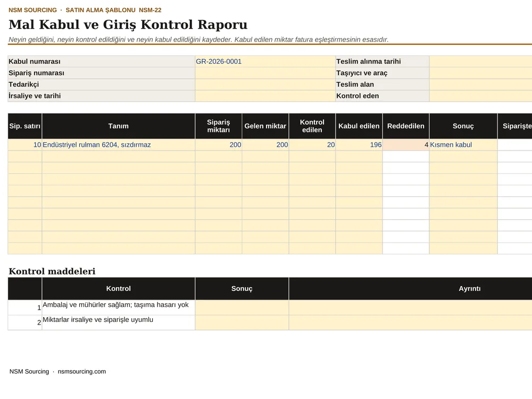Screen dimensions: 532x399
Task: Click the 'Kontrol edilen' column header
Action: click(x=312, y=126)
